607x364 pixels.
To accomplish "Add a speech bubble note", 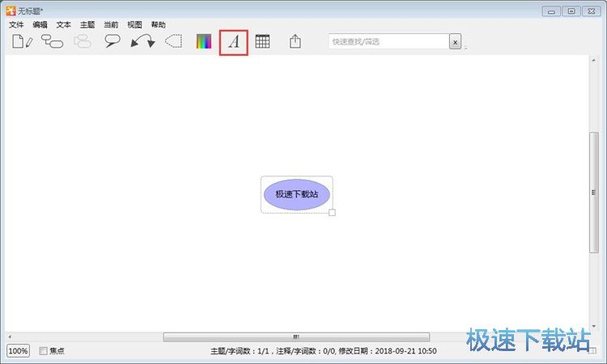I will [112, 41].
